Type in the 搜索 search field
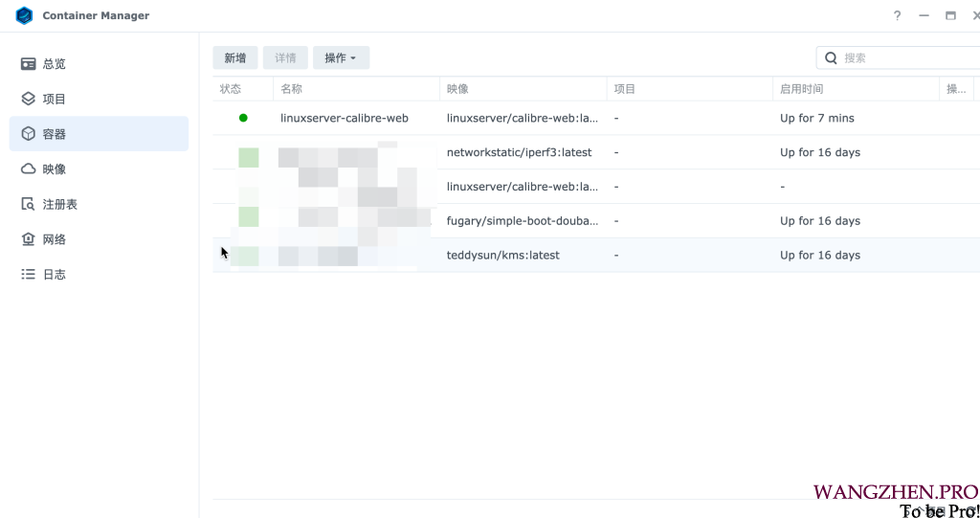 pyautogui.click(x=904, y=58)
